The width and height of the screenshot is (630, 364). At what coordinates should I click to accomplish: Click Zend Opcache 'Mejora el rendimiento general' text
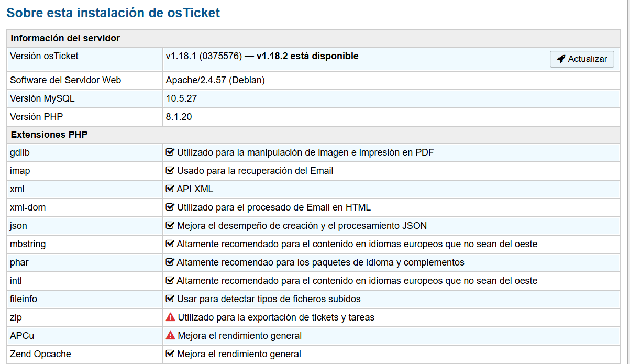click(239, 354)
